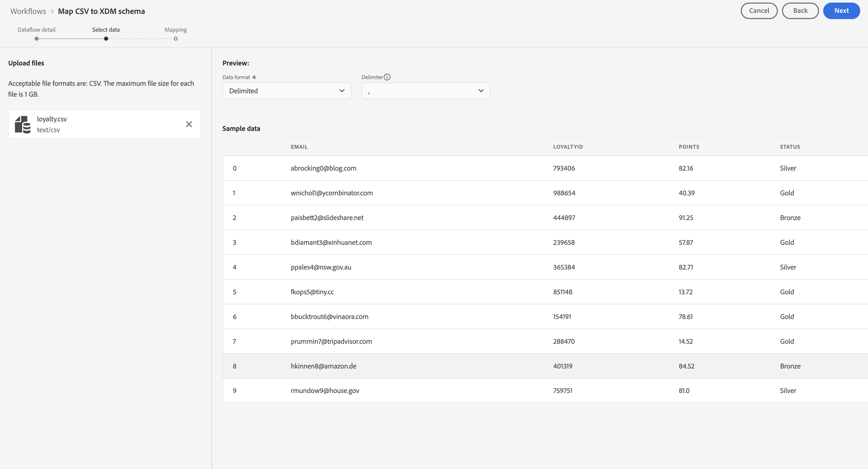This screenshot has width=868, height=469.
Task: Select the Dataflow detail step
Action: [x=36, y=30]
